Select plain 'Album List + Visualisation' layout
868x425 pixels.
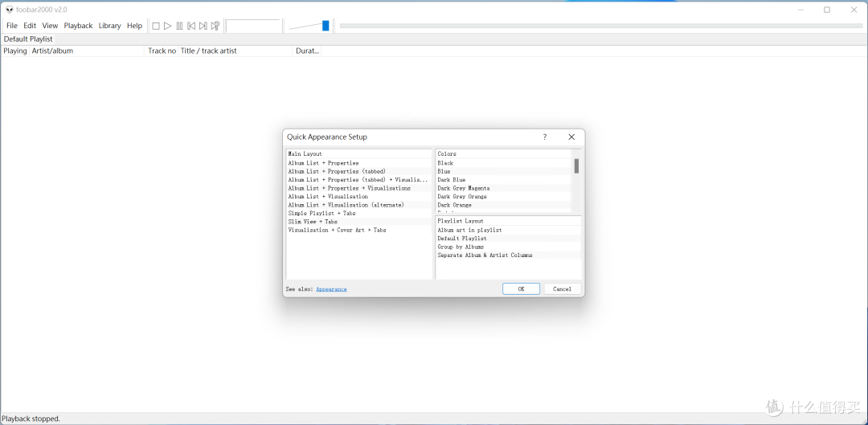coord(358,197)
